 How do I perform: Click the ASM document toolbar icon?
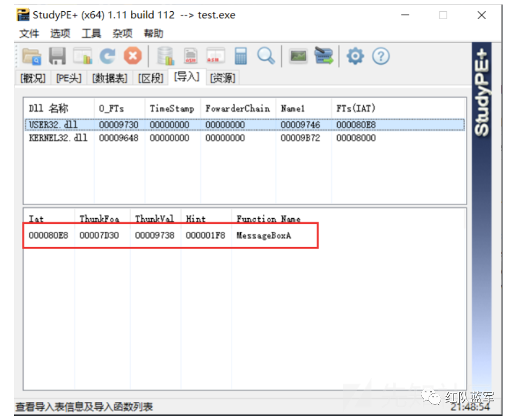(191, 56)
